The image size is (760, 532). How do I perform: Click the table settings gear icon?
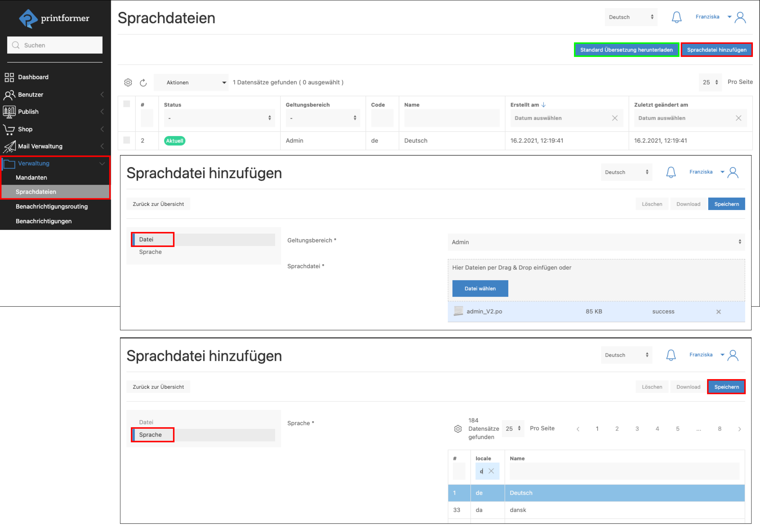pos(128,82)
